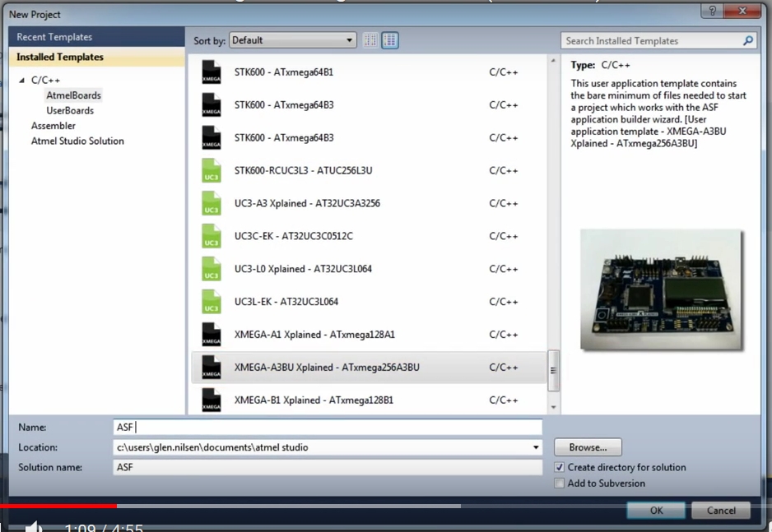Click the XMEGA icon for XMEGA-A1 Xplained
Screen dimensions: 772x532
[x=212, y=335]
